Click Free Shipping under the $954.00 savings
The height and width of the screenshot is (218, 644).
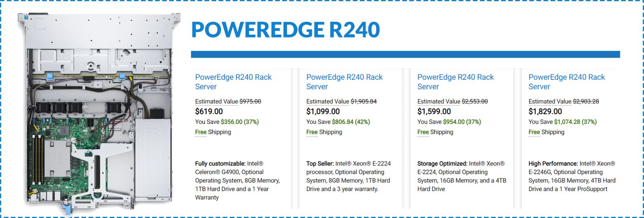(435, 132)
